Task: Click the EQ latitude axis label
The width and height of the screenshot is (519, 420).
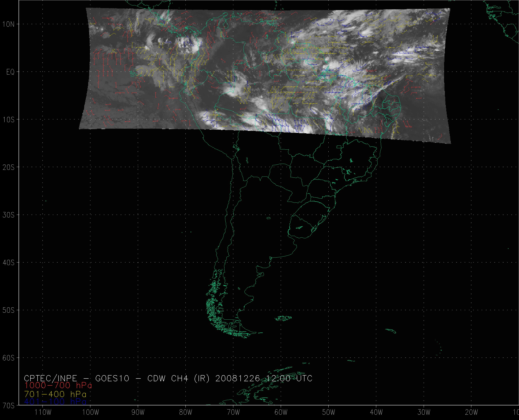Action: 10,72
